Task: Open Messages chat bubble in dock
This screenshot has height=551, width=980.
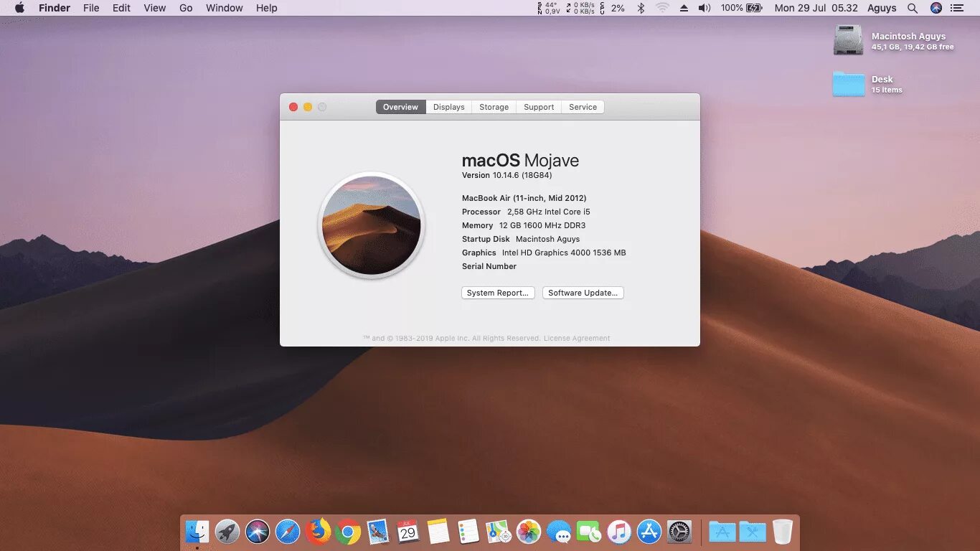Action: click(559, 532)
